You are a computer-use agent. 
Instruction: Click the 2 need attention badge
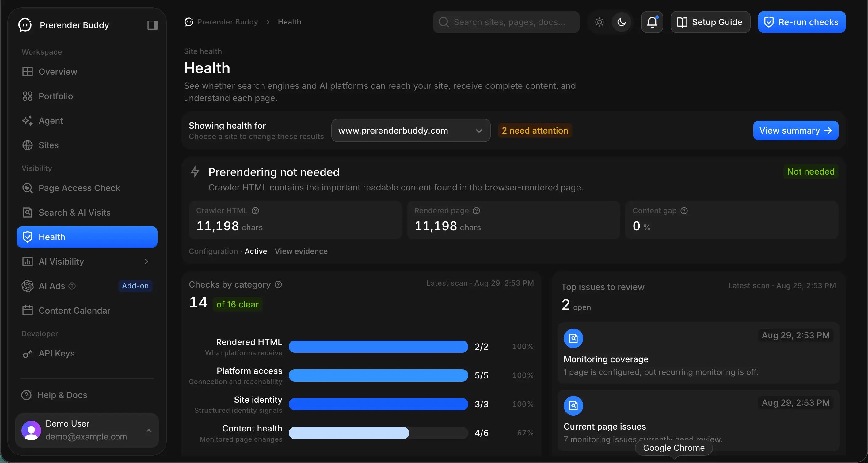(535, 130)
